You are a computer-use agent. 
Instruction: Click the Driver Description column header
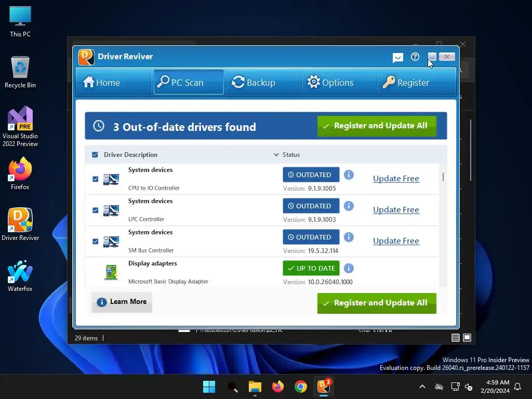click(130, 155)
